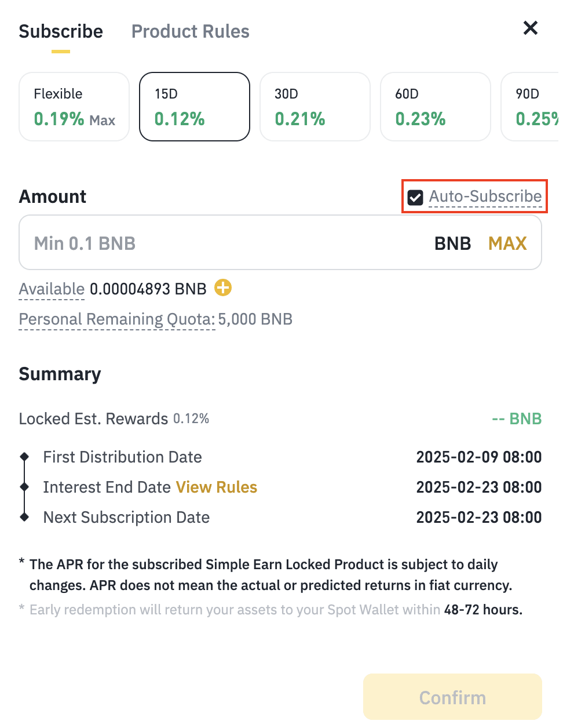Select the 15D 0.12% duration
563x728 pixels.
pos(195,107)
